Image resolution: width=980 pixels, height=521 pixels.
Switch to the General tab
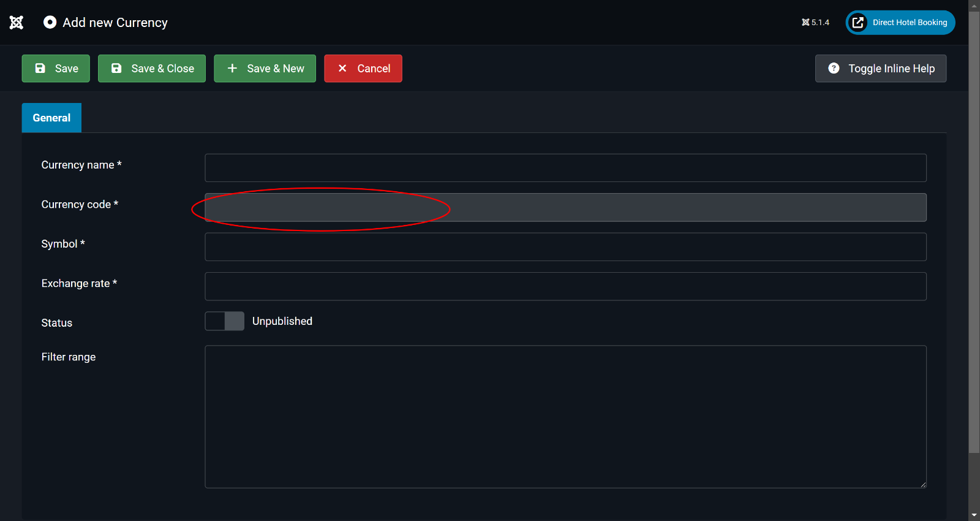click(x=51, y=118)
